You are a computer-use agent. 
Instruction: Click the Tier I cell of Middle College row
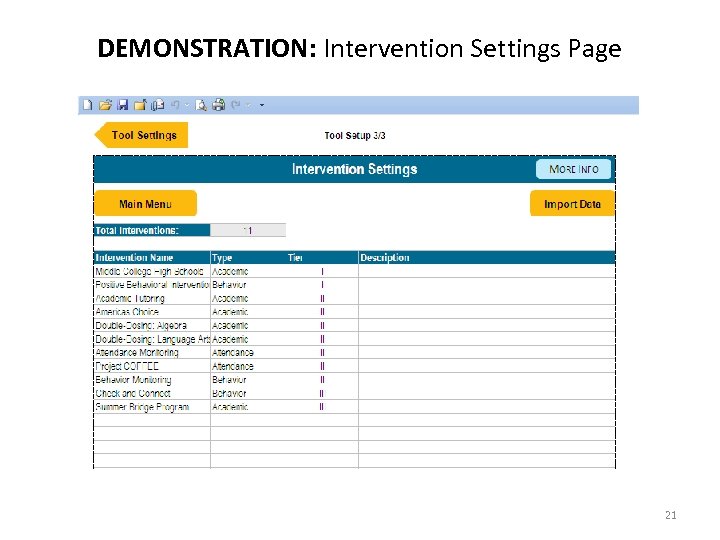point(322,271)
